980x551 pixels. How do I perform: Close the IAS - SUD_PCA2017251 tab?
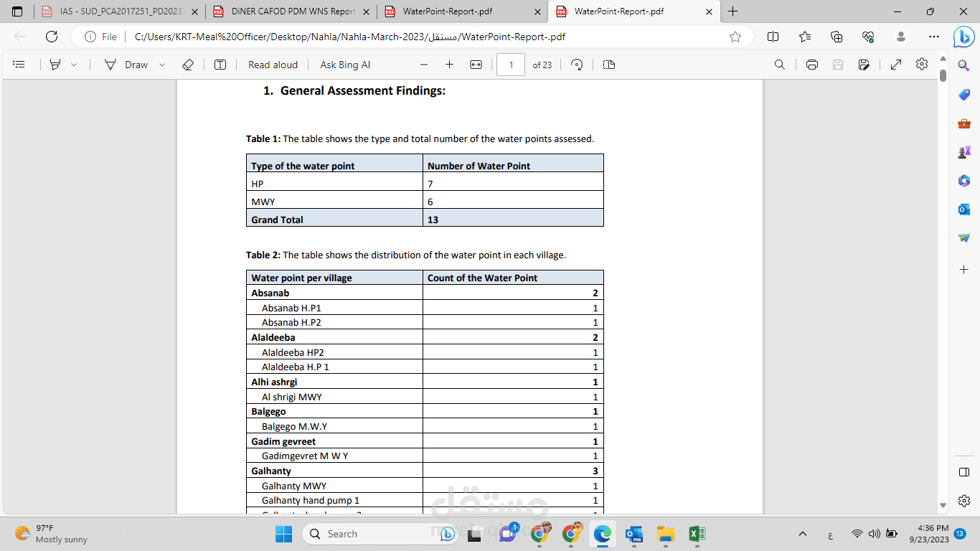(x=195, y=11)
